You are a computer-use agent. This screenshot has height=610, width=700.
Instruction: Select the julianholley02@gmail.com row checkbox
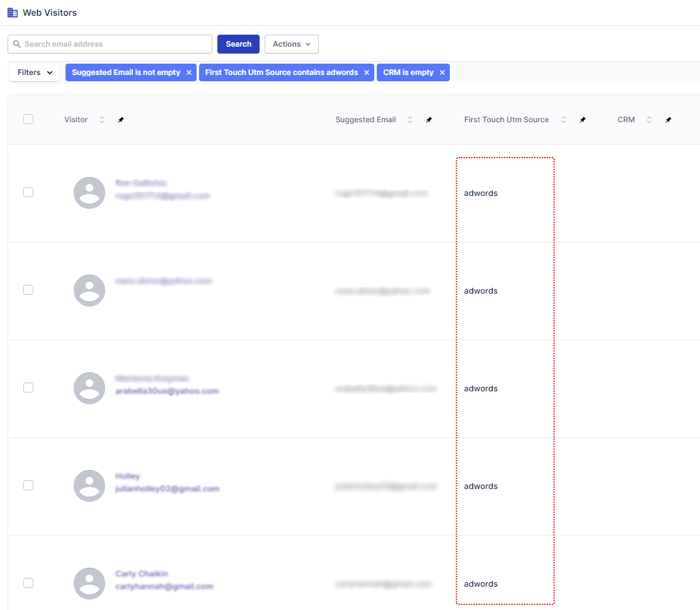pyautogui.click(x=28, y=485)
